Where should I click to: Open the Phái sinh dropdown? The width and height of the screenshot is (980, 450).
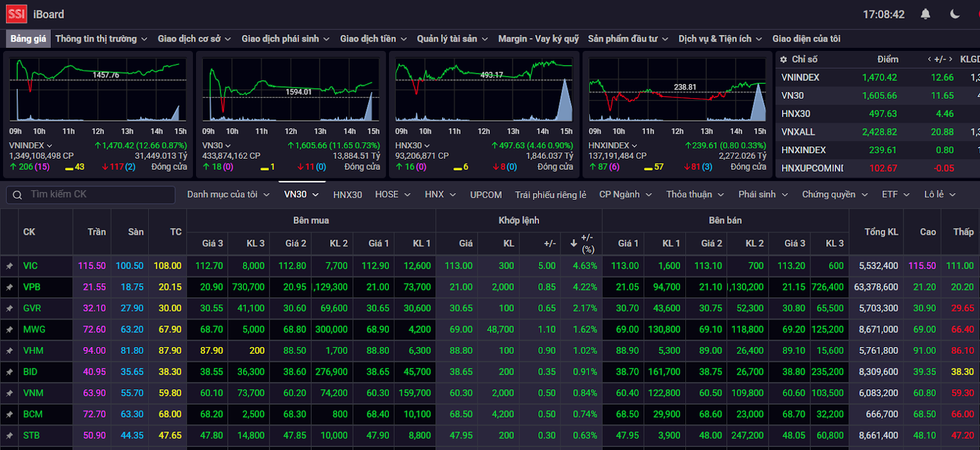pos(763,194)
